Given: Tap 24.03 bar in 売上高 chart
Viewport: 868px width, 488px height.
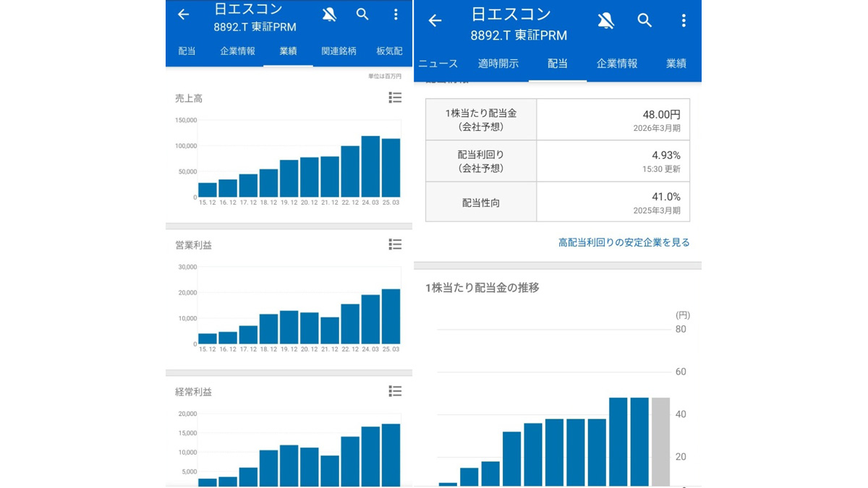Looking at the screenshot, I should (370, 166).
